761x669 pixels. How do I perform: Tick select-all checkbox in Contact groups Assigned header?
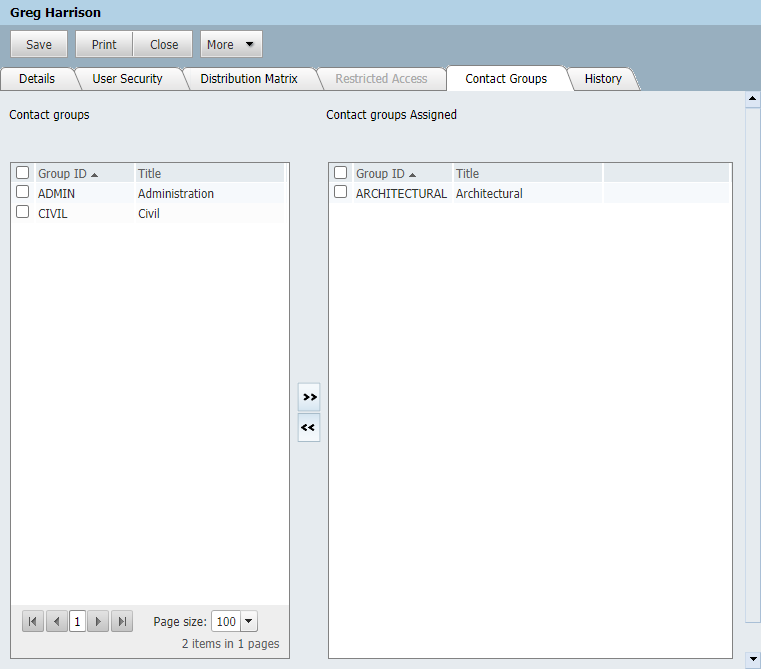(340, 173)
